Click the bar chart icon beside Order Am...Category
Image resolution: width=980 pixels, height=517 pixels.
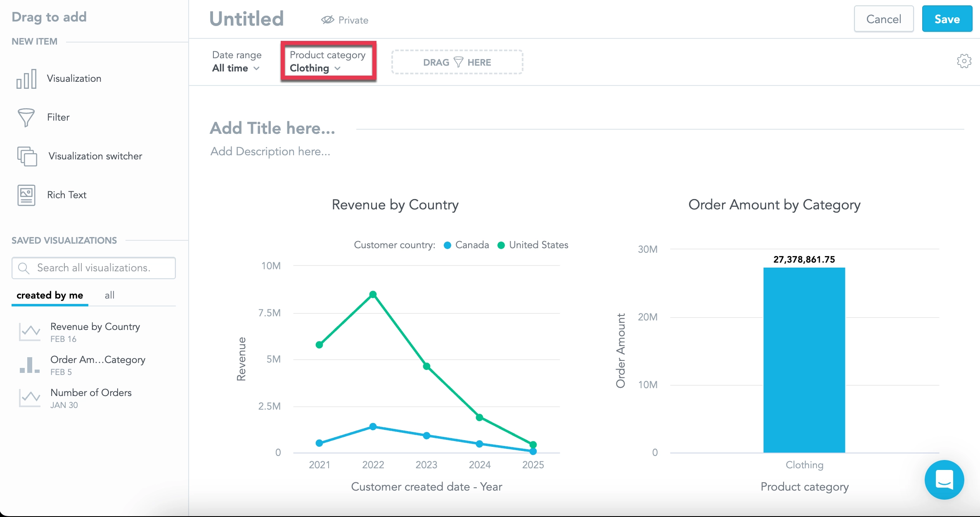pos(29,365)
